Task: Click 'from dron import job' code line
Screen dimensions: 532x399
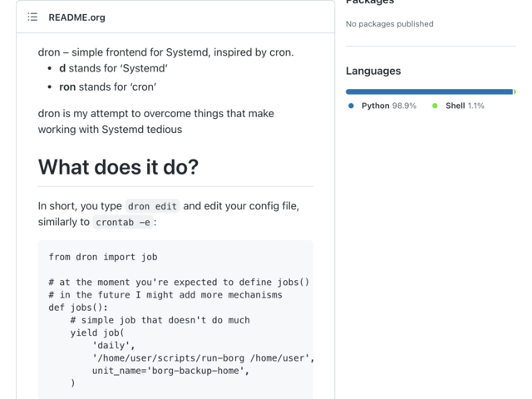Action: coord(103,257)
